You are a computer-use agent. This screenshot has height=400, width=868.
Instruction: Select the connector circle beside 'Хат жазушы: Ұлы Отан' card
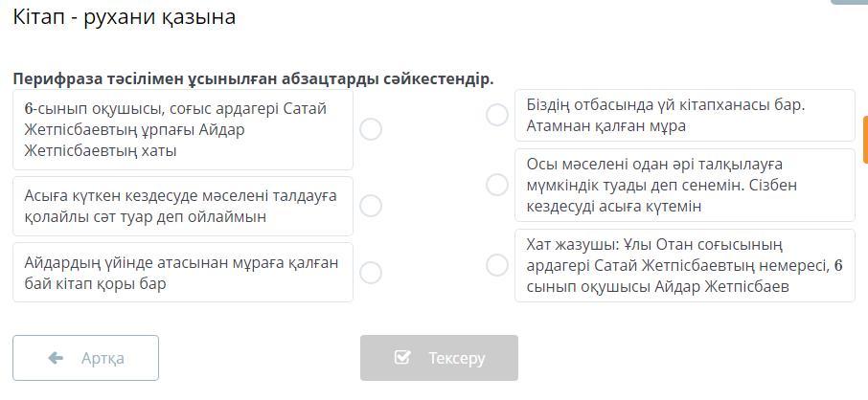496,265
